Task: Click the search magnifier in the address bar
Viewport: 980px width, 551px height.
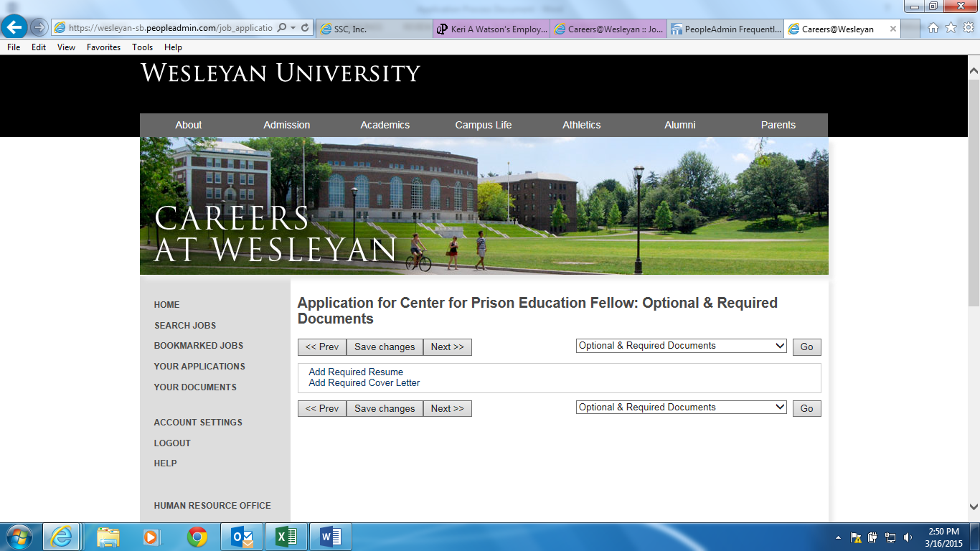Action: tap(282, 28)
